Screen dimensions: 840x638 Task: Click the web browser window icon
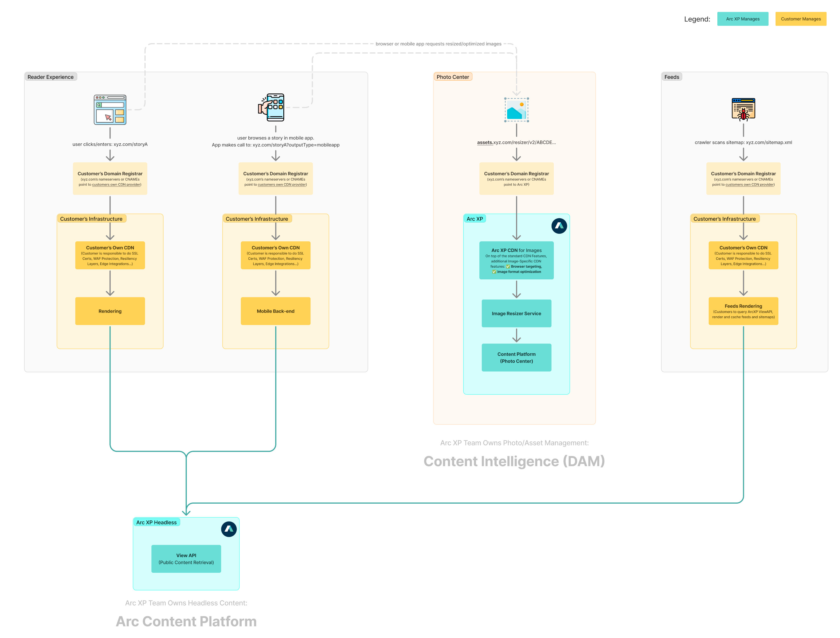click(x=110, y=110)
